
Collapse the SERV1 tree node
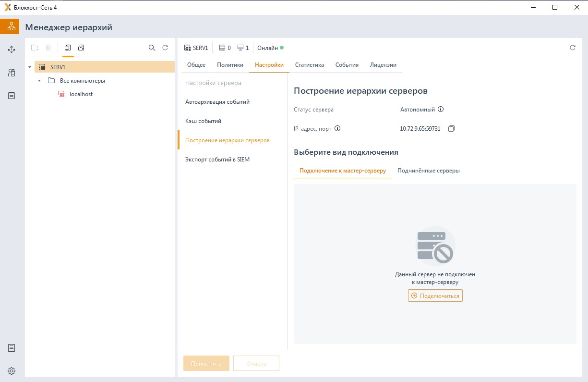coord(30,67)
